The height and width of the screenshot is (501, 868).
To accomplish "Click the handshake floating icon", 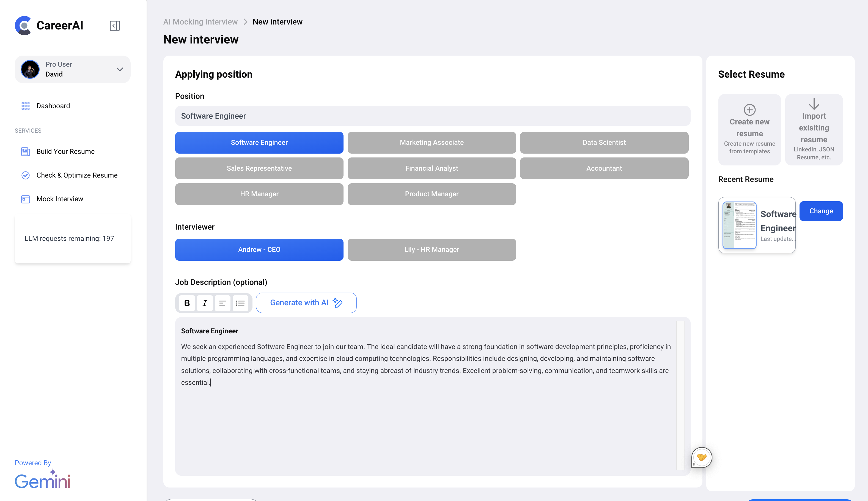I will [x=702, y=457].
